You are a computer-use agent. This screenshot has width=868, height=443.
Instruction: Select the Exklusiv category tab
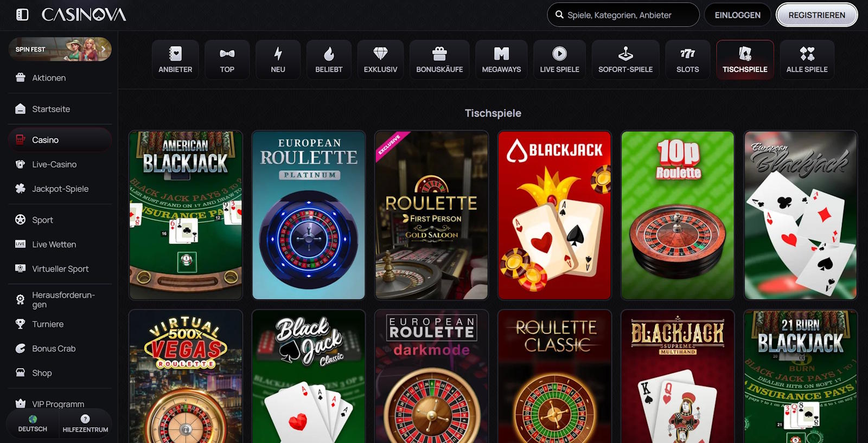380,60
